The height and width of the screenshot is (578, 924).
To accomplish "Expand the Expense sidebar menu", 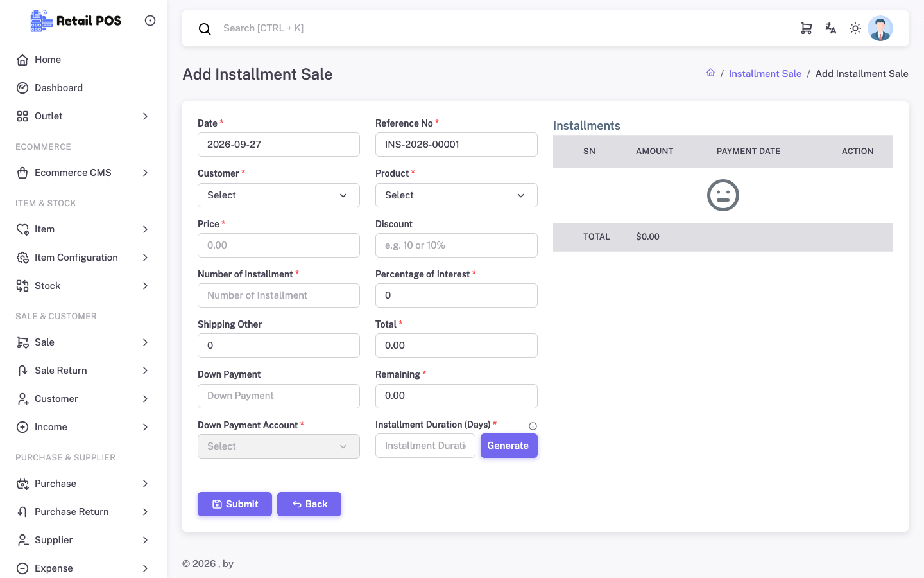I will pos(83,568).
